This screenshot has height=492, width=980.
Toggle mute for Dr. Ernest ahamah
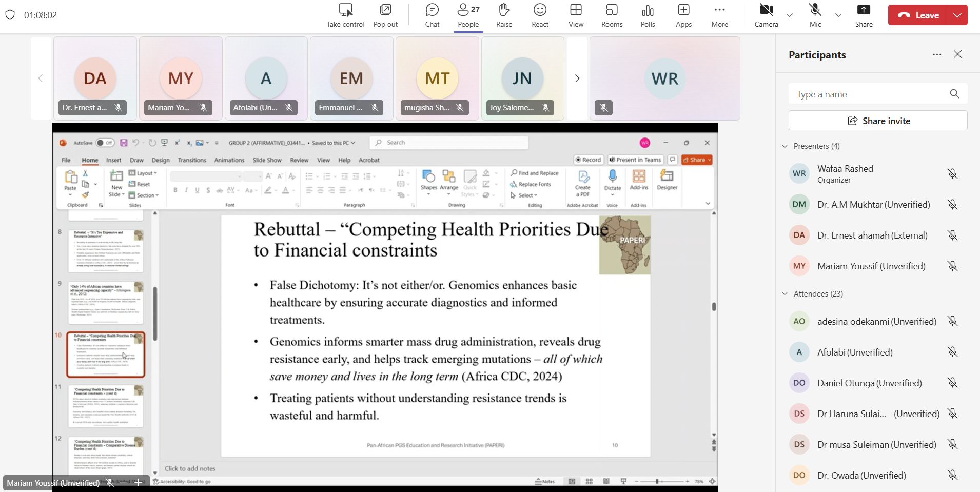pyautogui.click(x=952, y=235)
